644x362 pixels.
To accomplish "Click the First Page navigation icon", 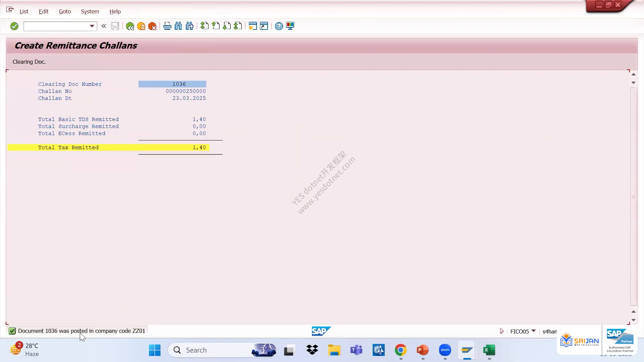I will point(204,26).
